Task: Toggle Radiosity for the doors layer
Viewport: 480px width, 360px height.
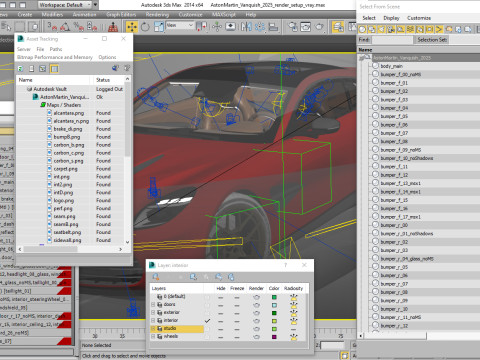Action: click(294, 305)
